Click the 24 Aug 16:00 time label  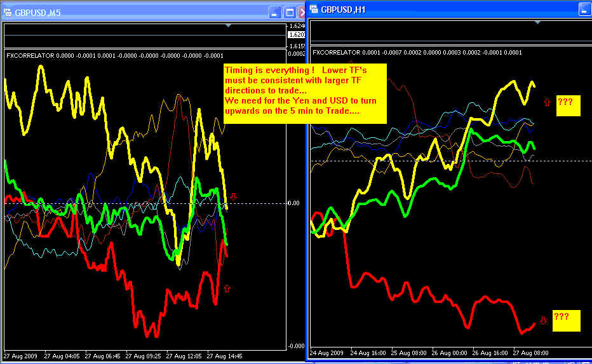(368, 353)
